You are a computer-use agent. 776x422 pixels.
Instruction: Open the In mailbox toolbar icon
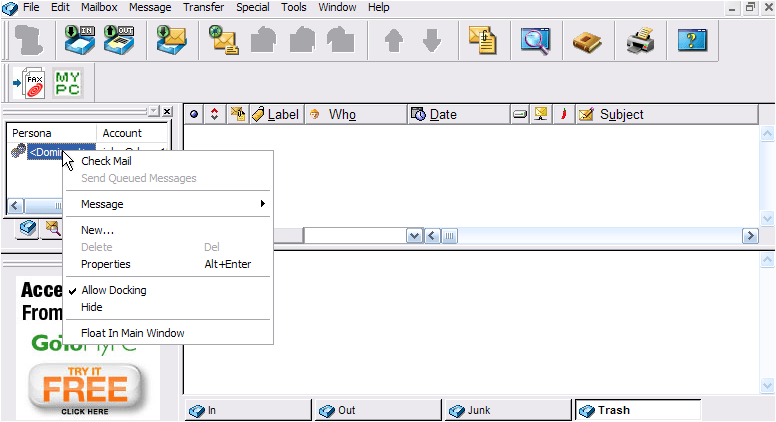[80, 40]
